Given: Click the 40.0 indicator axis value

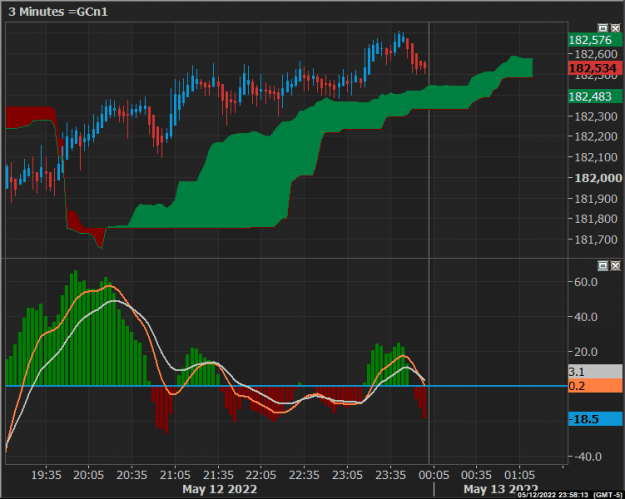Looking at the screenshot, I should 586,317.
